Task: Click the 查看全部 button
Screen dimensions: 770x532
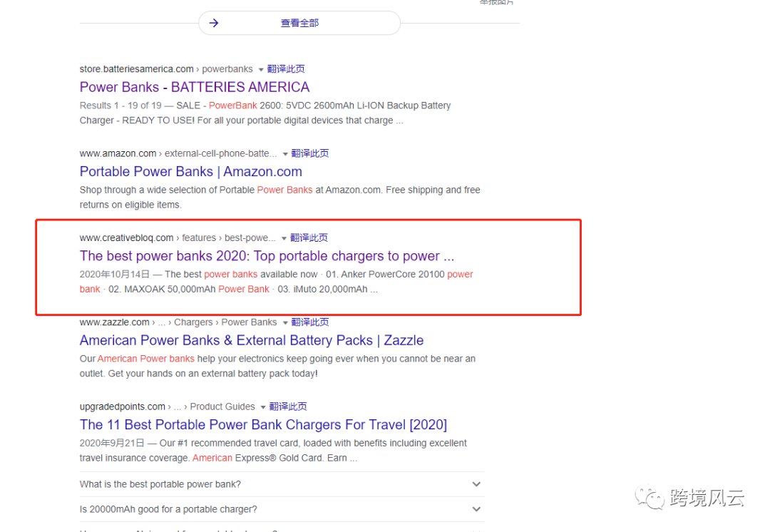Action: 299,23
